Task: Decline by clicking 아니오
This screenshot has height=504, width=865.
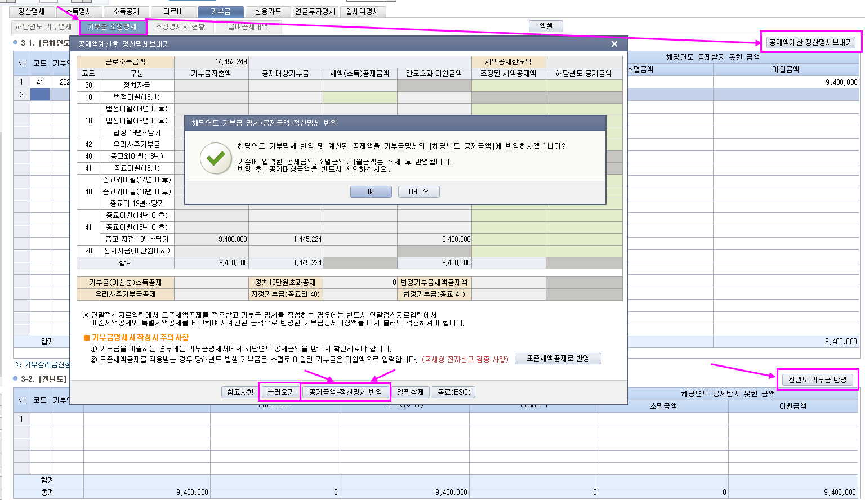Action: (418, 191)
